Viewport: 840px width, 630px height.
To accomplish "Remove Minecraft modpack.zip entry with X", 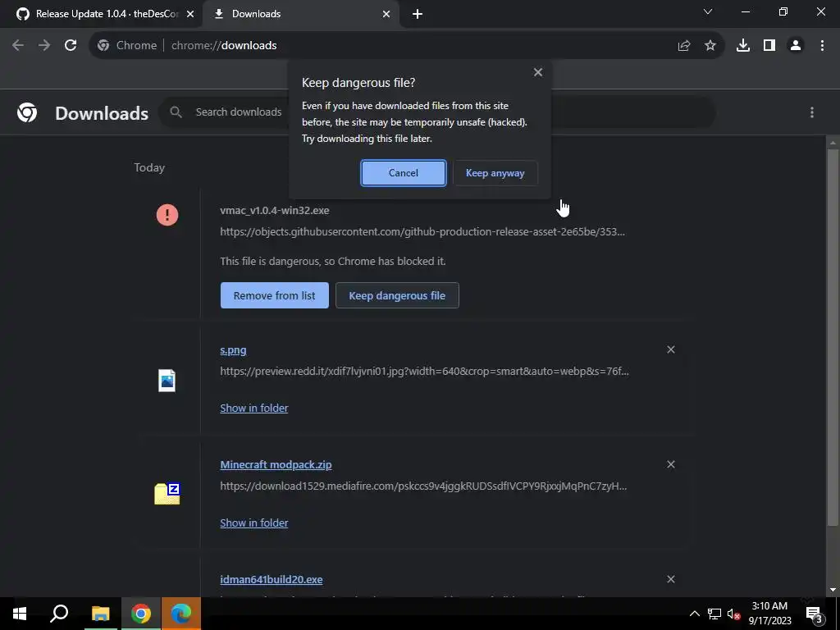I will click(671, 464).
